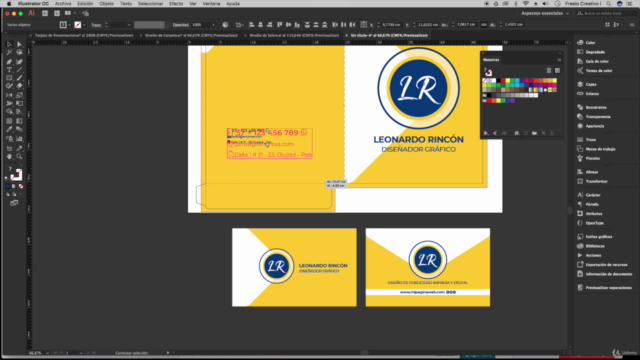
Task: Click the Trazo label in control bar
Action: [96, 25]
